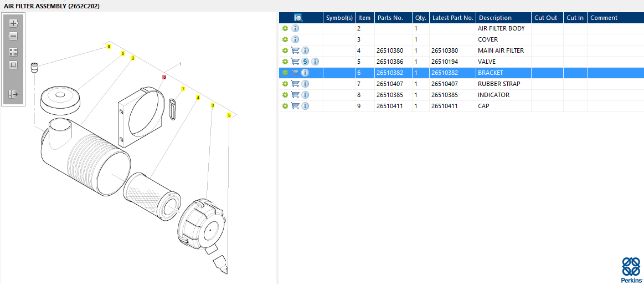Open info icon for RUBBER STRAP
This screenshot has height=284, width=644.
tap(305, 84)
